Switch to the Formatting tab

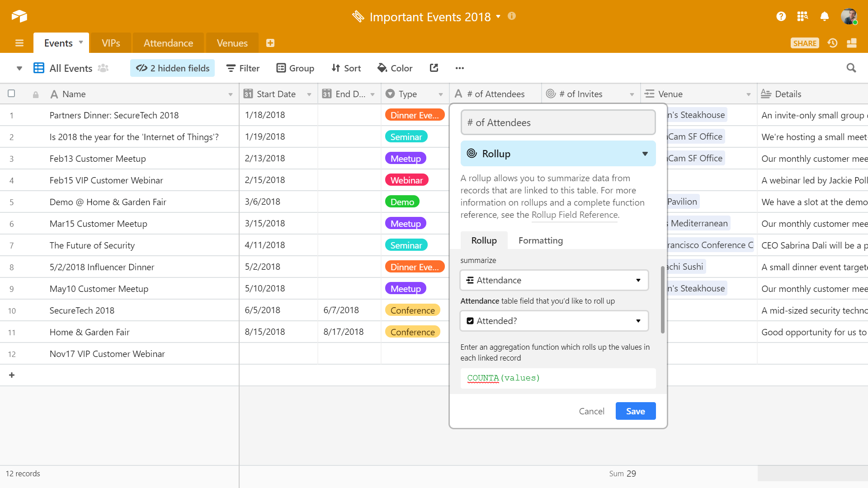pos(540,240)
